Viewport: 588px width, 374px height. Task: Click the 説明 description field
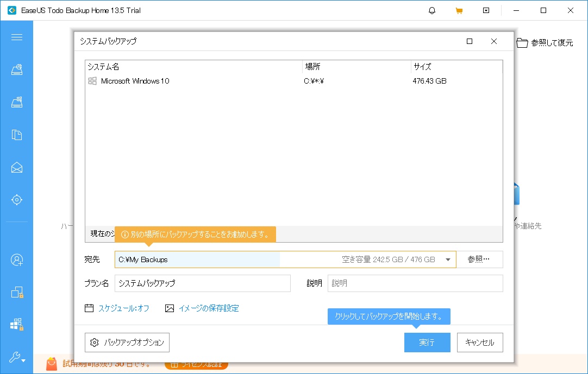416,283
